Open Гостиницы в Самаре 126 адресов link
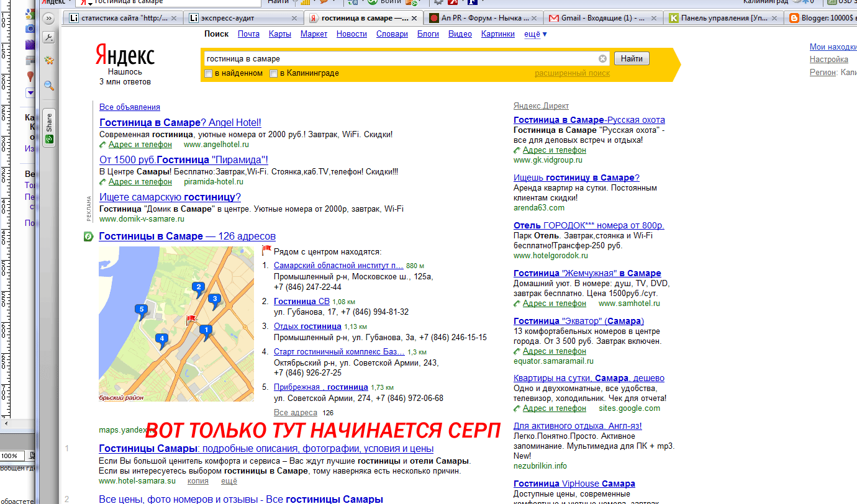Viewport: 857px width, 504px height. (188, 236)
